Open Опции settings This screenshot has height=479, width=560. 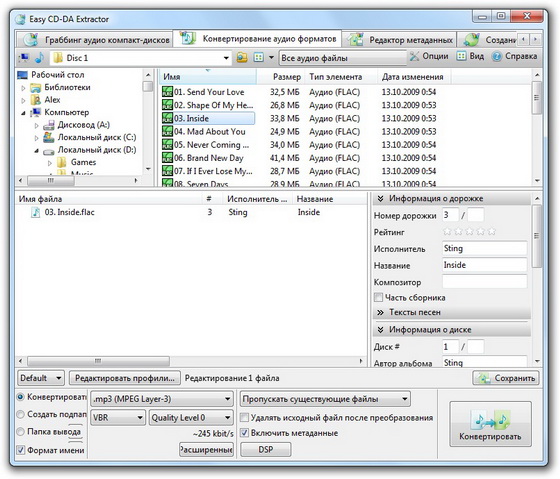click(x=429, y=56)
